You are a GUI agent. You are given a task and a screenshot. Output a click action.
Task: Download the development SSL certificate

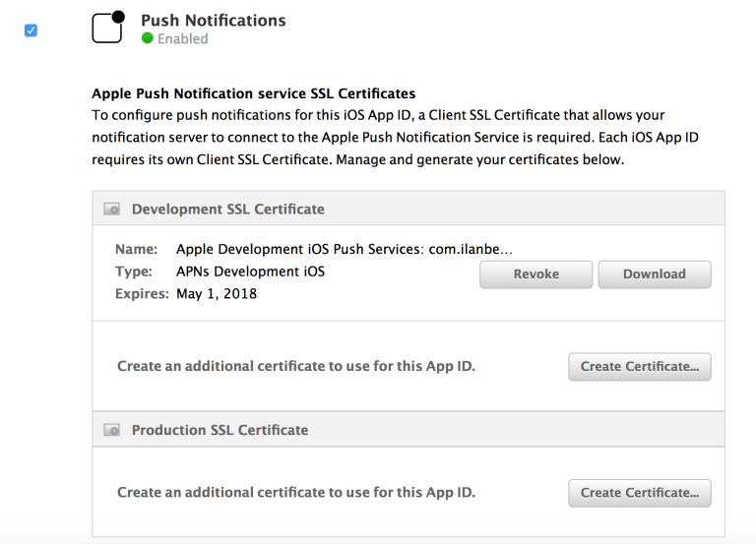654,274
